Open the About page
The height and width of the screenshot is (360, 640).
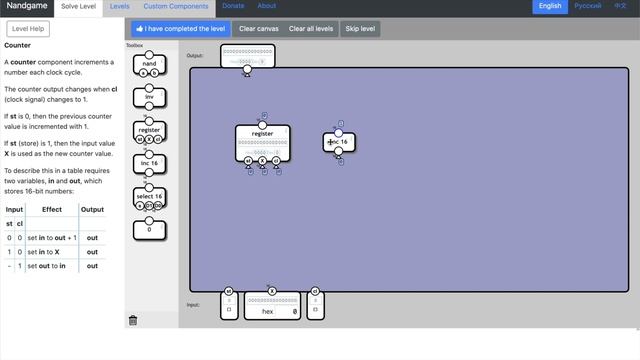pos(267,6)
